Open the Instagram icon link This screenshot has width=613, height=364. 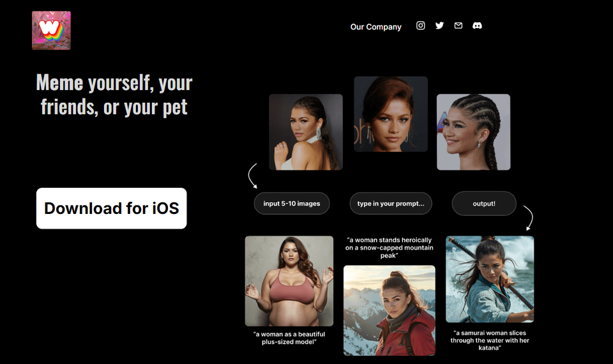[x=420, y=26]
